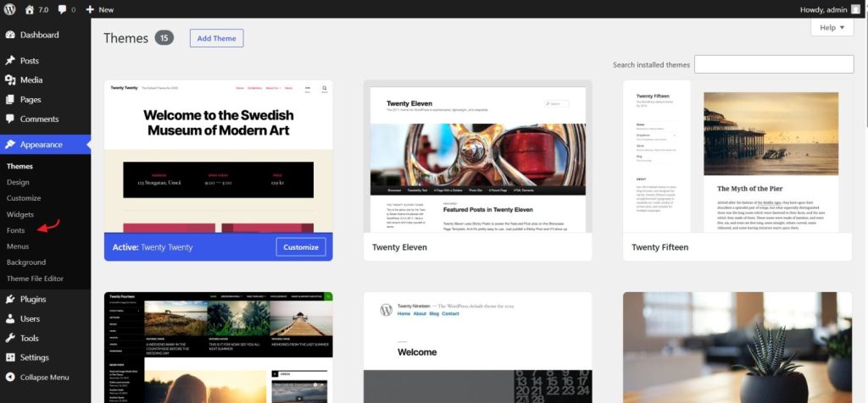868x403 pixels.
Task: Click the Comments sidebar icon
Action: (x=10, y=119)
